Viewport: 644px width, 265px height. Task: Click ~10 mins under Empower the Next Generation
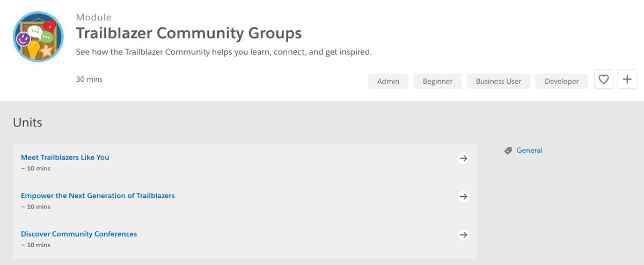(35, 206)
